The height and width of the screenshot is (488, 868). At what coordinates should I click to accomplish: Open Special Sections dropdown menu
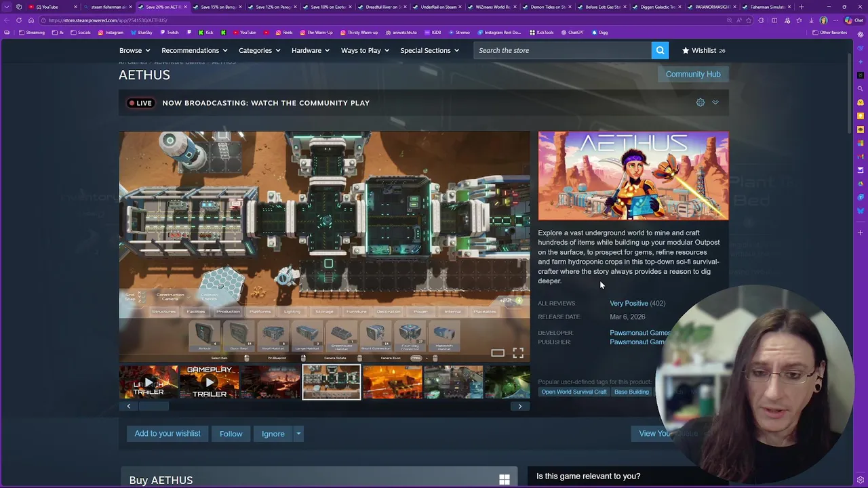(x=429, y=50)
